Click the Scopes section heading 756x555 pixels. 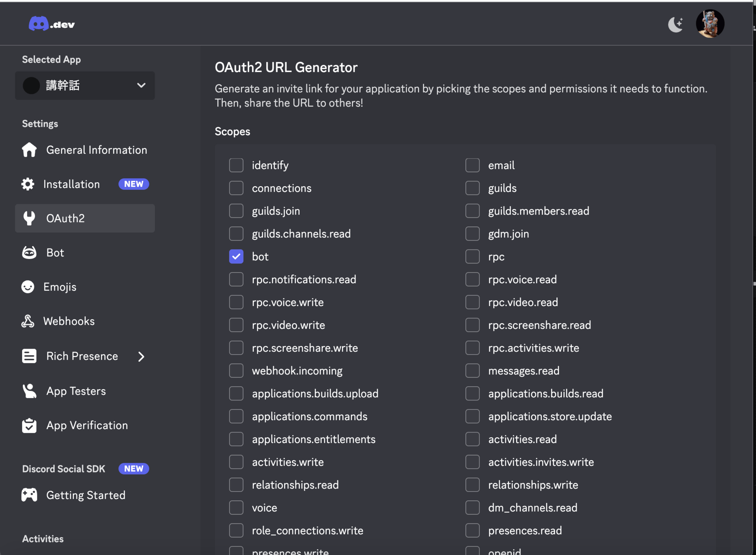pyautogui.click(x=232, y=132)
